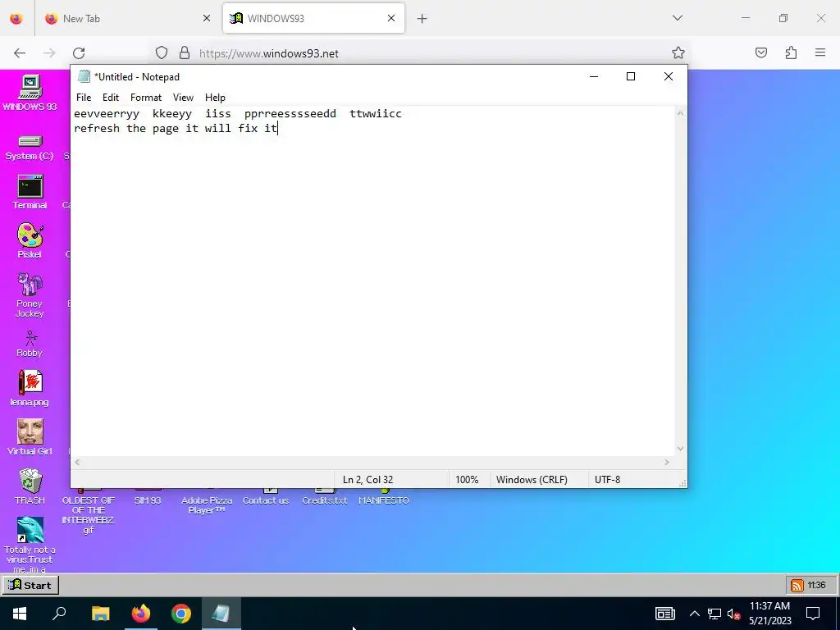840x630 pixels.
Task: Open the Notepad File menu
Action: point(84,98)
